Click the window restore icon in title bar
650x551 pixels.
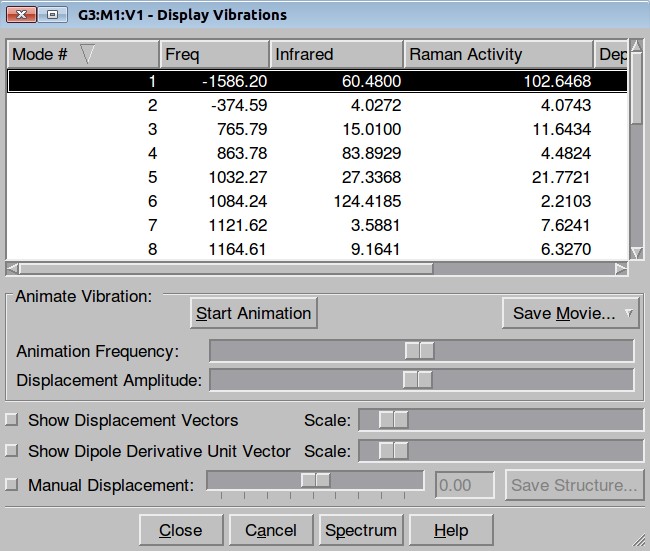(52, 15)
